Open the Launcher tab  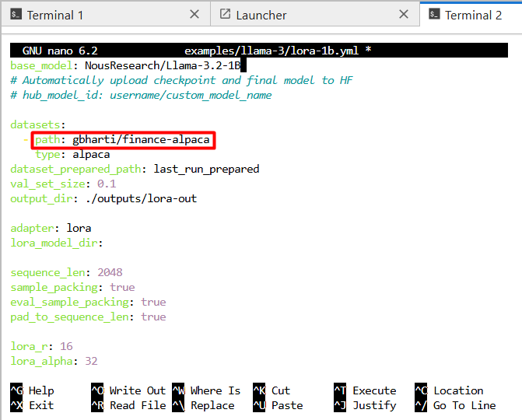coord(261,15)
